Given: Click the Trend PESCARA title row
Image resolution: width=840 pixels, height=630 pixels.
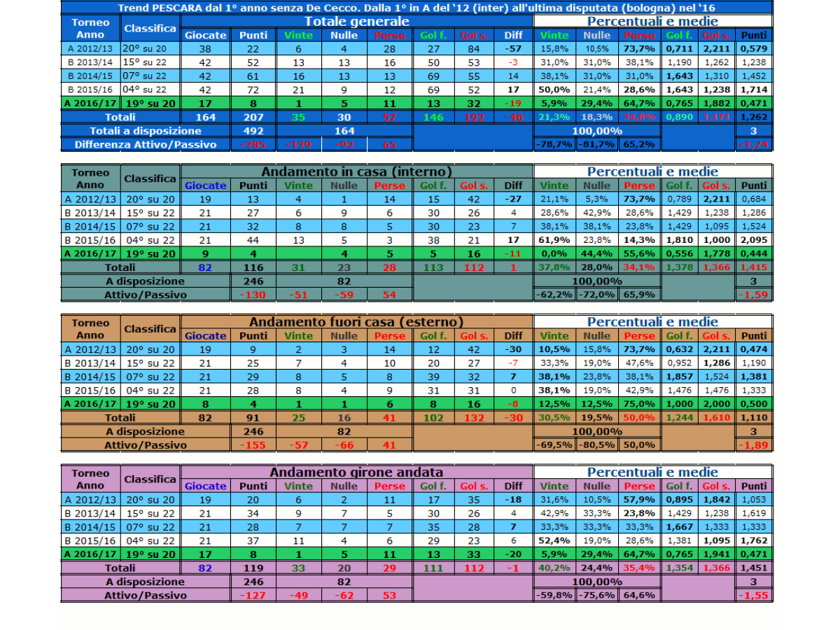Looking at the screenshot, I should coord(416,8).
